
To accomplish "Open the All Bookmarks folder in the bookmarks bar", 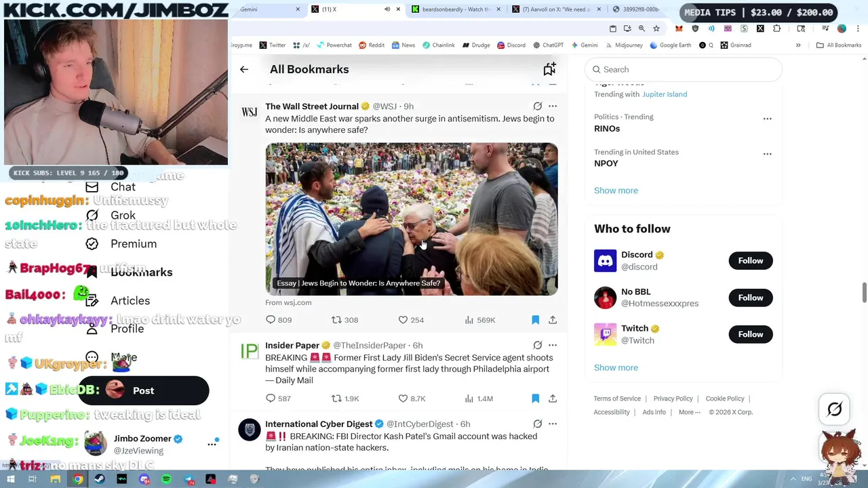I will click(x=838, y=45).
